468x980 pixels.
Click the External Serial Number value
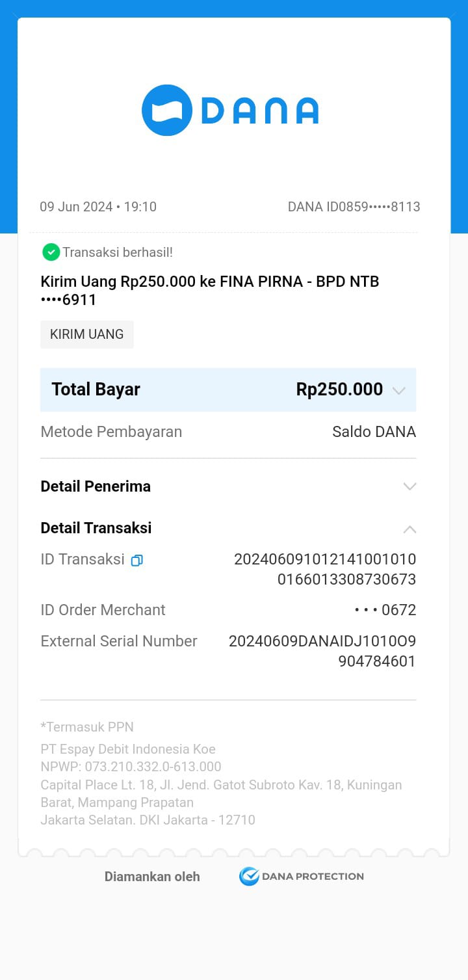(322, 651)
